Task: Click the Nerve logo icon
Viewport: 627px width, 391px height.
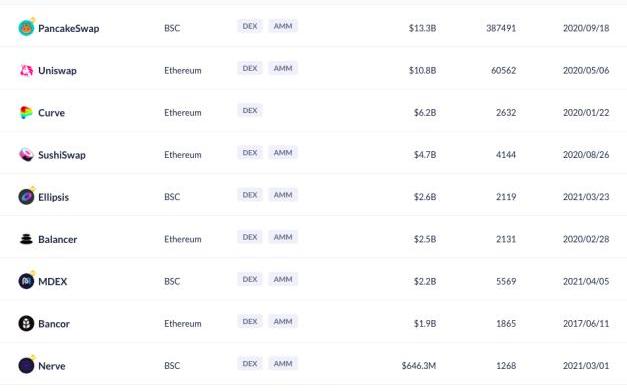Action: [x=26, y=365]
